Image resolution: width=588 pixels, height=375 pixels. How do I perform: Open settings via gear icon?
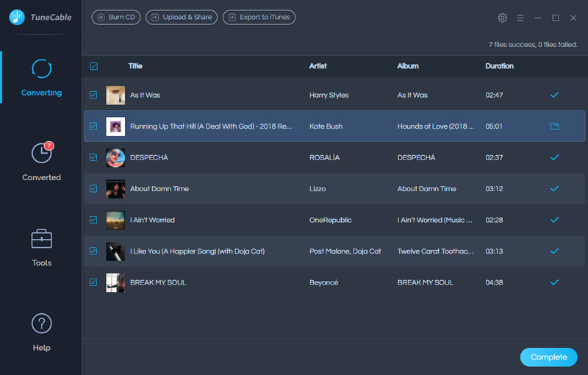click(x=503, y=18)
